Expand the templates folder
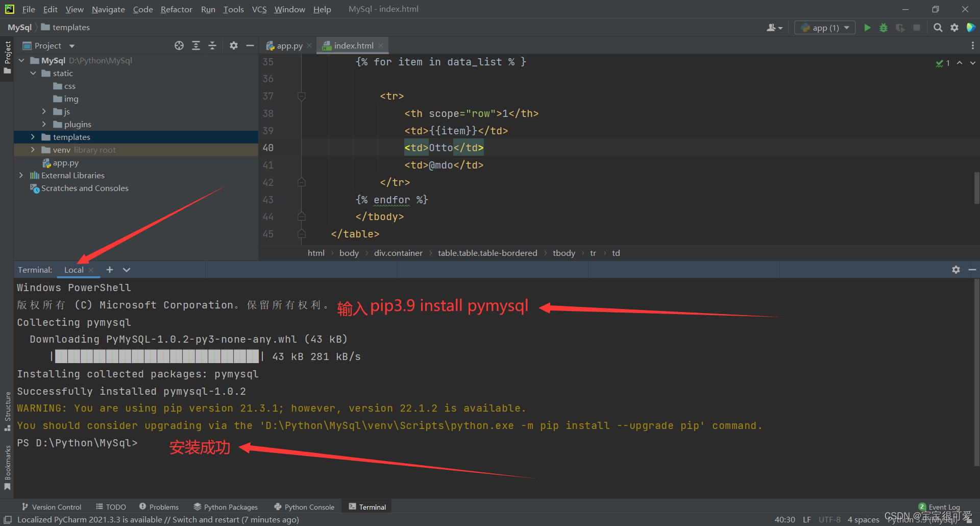The width and height of the screenshot is (980, 526). coord(33,137)
